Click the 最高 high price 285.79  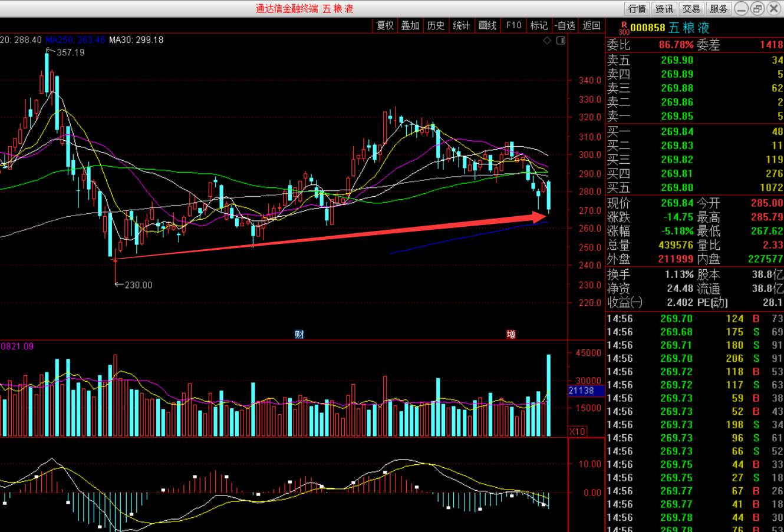[767, 217]
